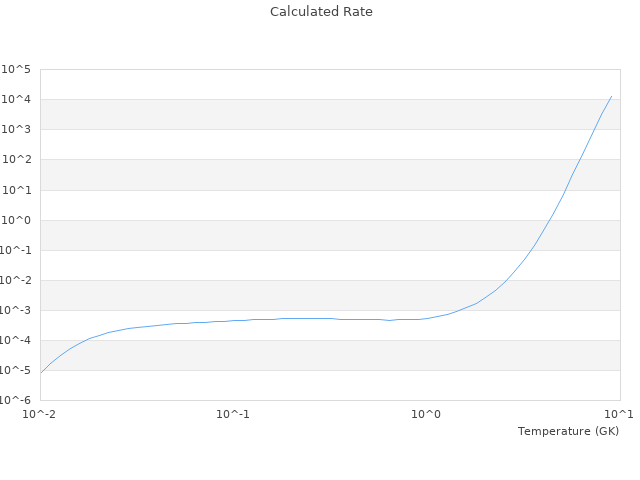Click the 10^-5 y-axis tick label

(x=17, y=370)
